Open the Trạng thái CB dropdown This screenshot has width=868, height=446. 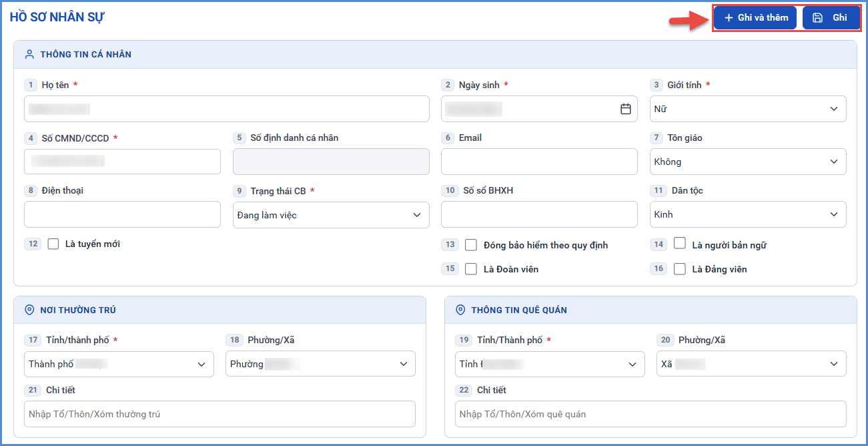coord(331,215)
